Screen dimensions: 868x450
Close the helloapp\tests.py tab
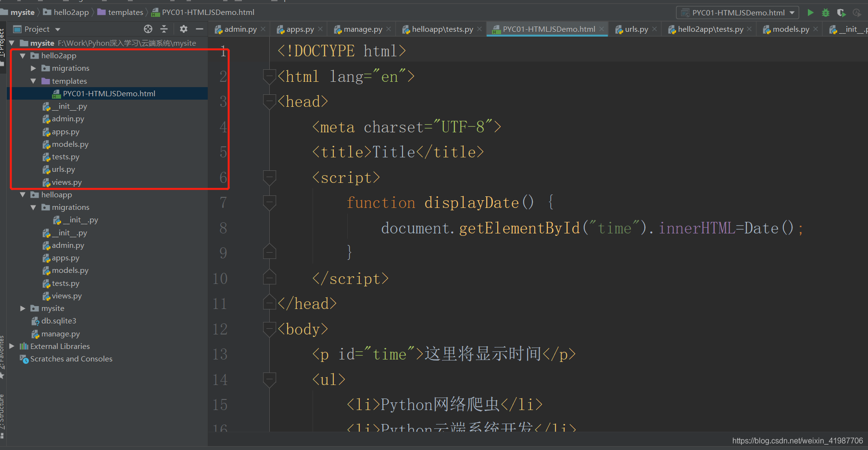[x=479, y=29]
